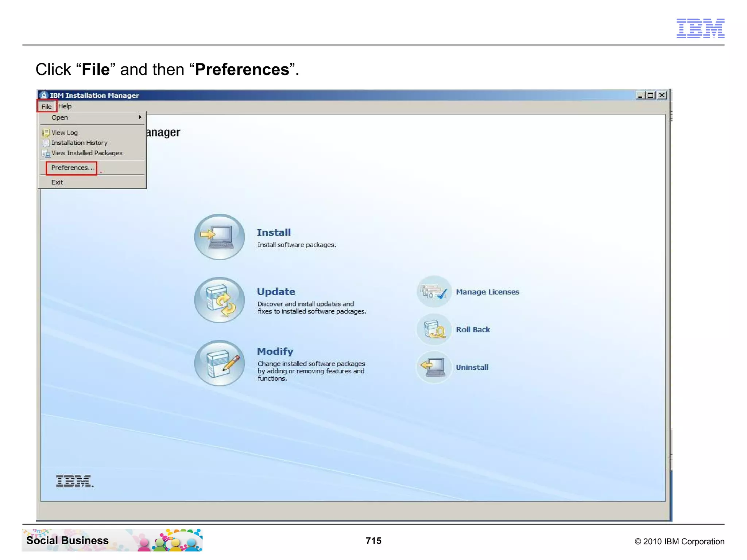Expand the Open submenu arrow
Image resolution: width=747 pixels, height=560 pixels.
140,117
